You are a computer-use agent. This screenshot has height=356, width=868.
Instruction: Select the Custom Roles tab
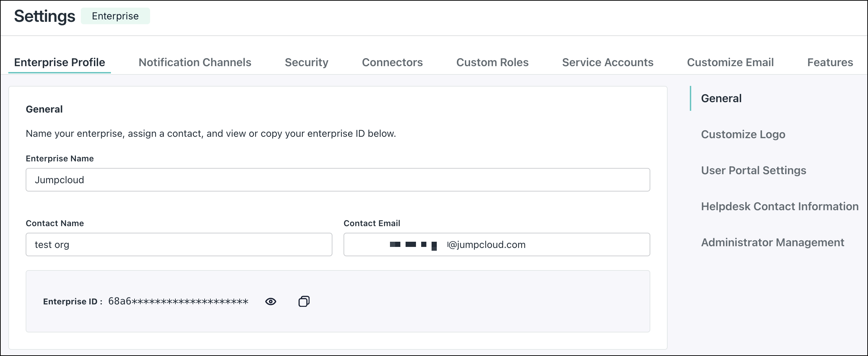492,62
